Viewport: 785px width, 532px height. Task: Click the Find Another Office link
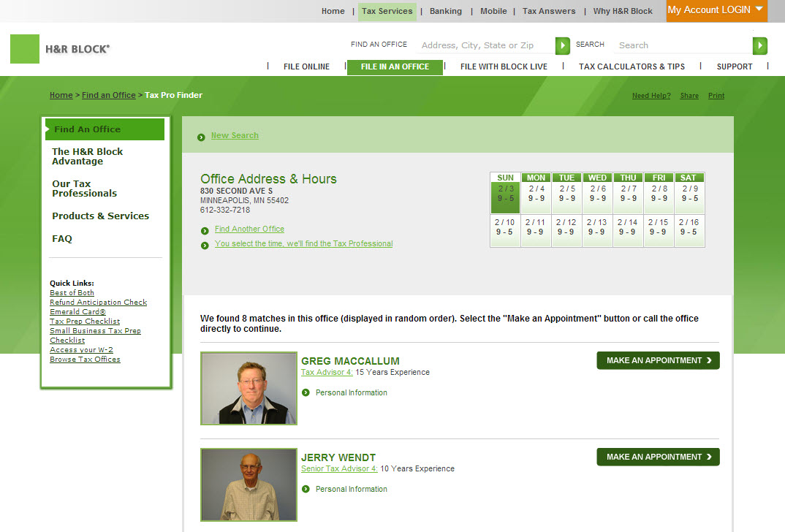coord(249,229)
